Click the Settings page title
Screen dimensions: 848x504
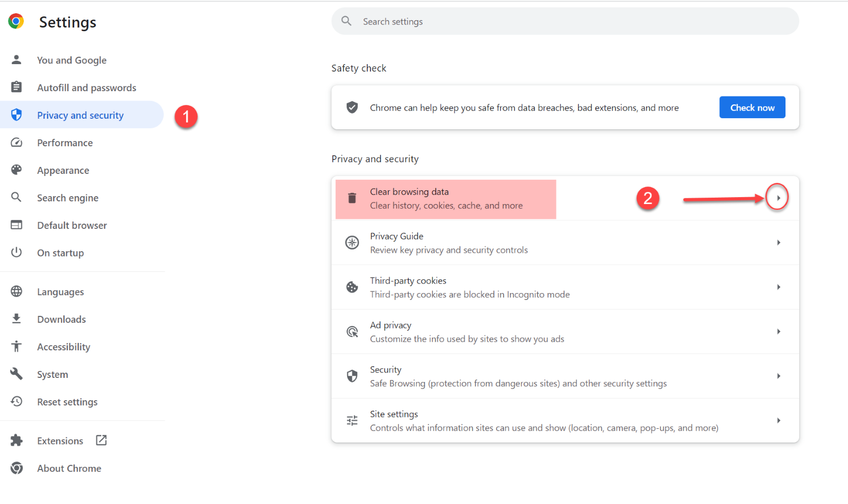tap(68, 22)
